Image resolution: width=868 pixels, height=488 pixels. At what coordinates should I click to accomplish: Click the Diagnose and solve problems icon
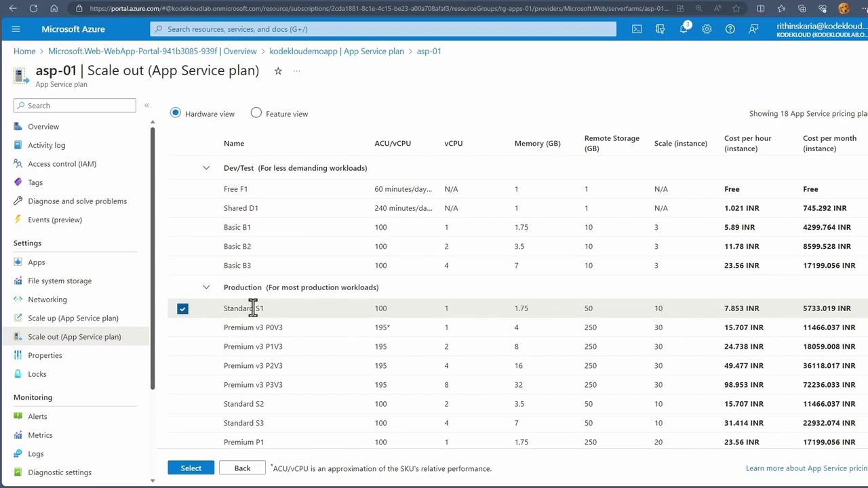click(18, 201)
